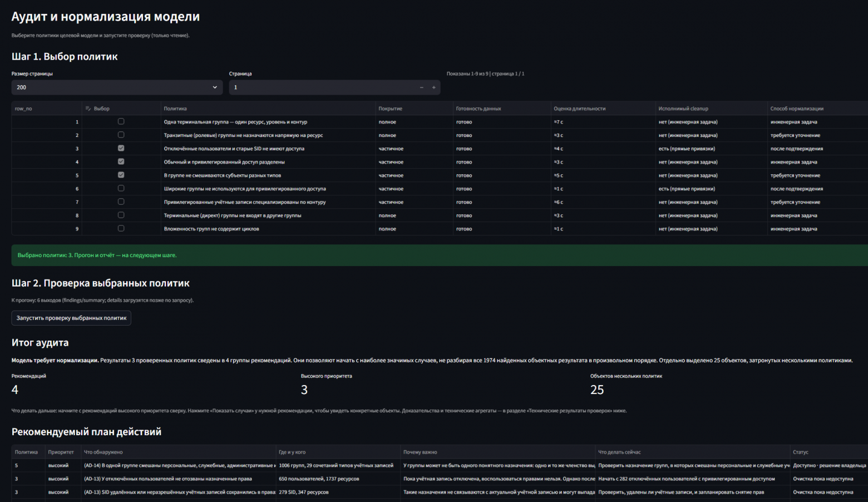Click 'Что делать сейчас' column header
The height and width of the screenshot is (502, 868).
click(692, 452)
